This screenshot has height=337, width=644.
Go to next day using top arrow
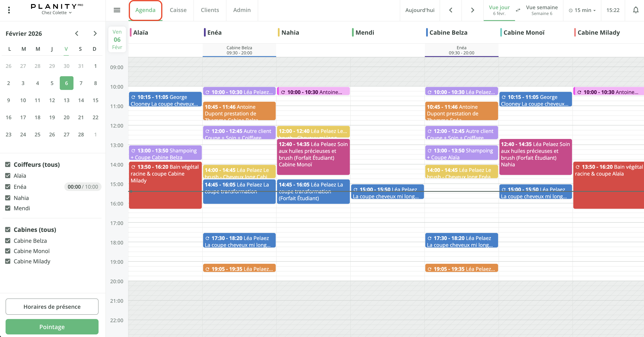[472, 10]
